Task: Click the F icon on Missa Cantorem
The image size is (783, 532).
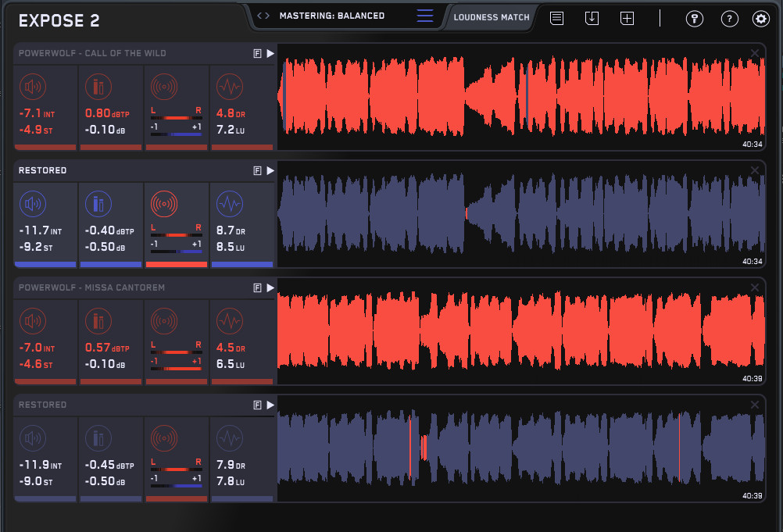Action: tap(258, 288)
